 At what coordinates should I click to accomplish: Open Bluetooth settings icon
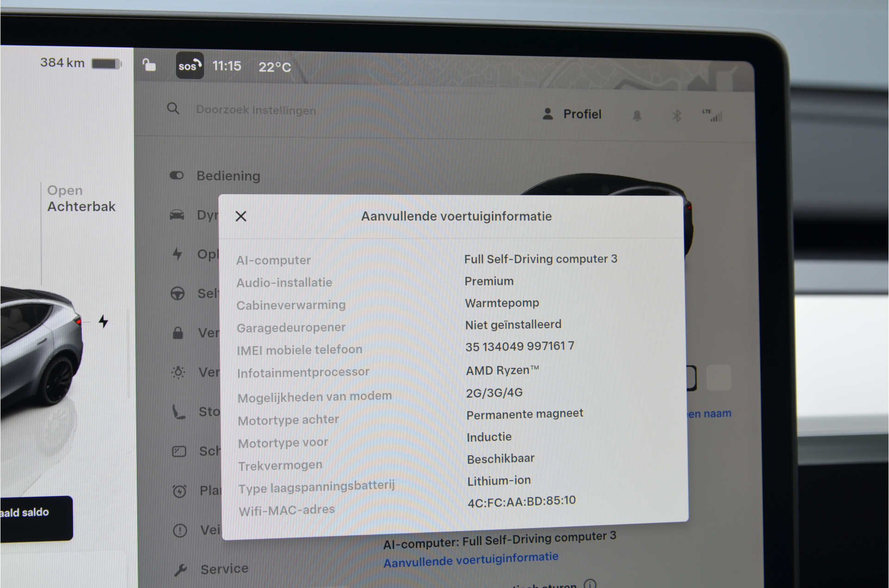(676, 115)
